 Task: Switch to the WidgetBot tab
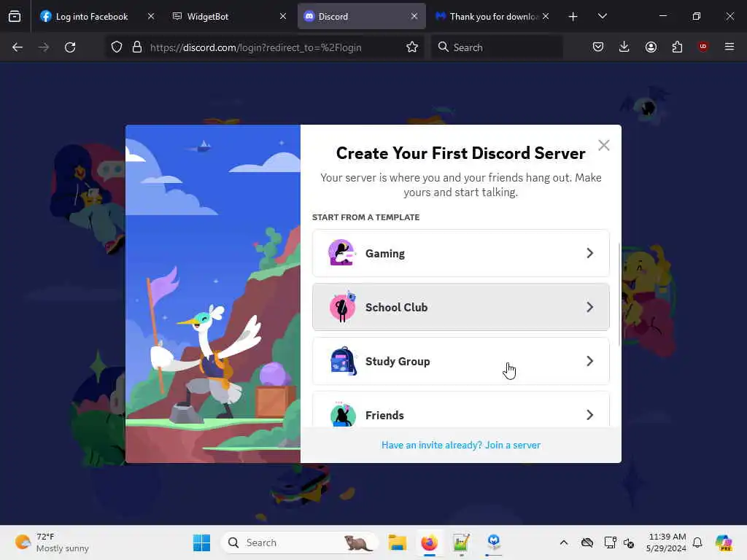(x=228, y=17)
